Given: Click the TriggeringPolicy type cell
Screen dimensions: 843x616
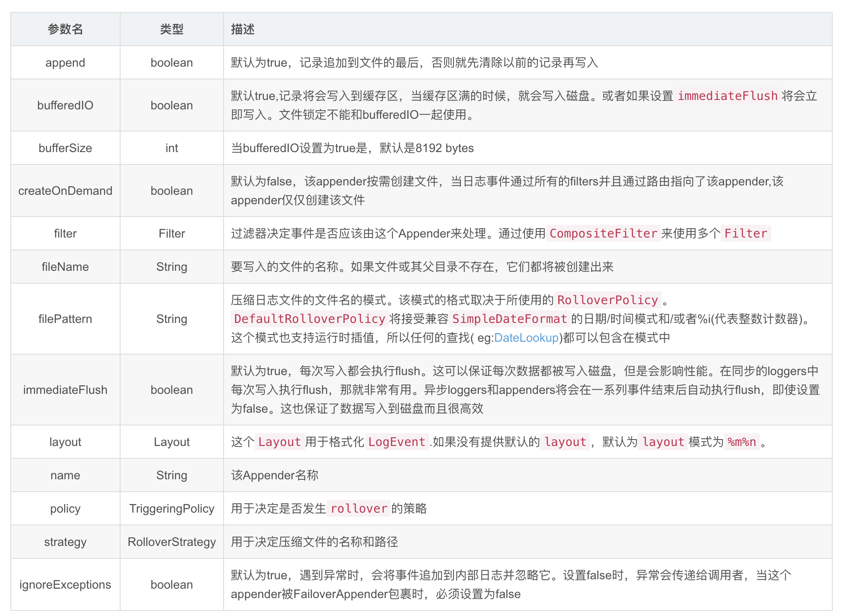Looking at the screenshot, I should [171, 508].
